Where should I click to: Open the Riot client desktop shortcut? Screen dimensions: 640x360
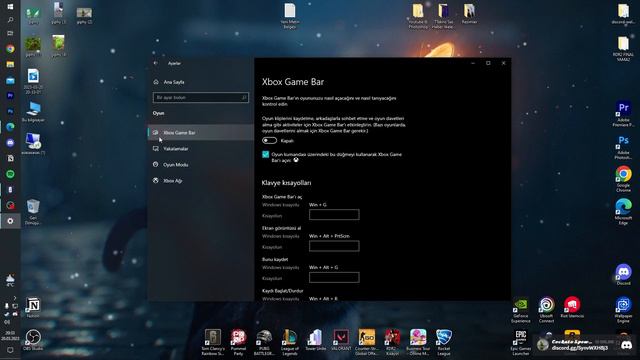[x=572, y=307]
